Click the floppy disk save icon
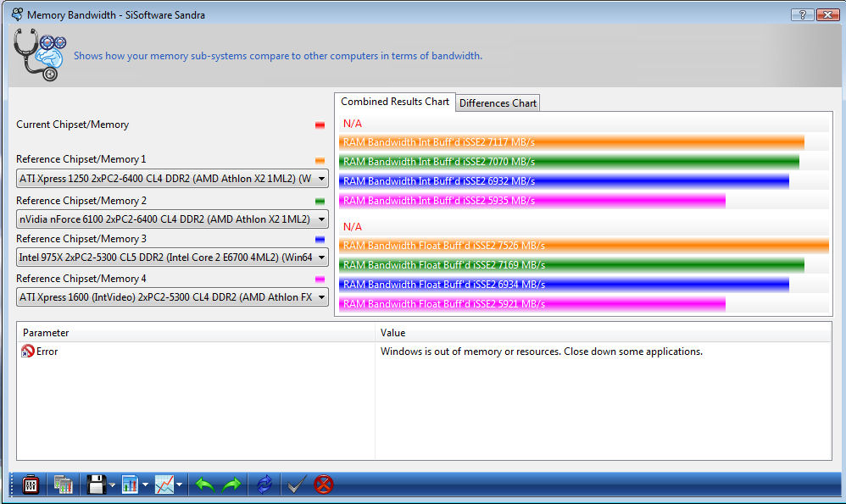This screenshot has width=846, height=504. (x=96, y=485)
